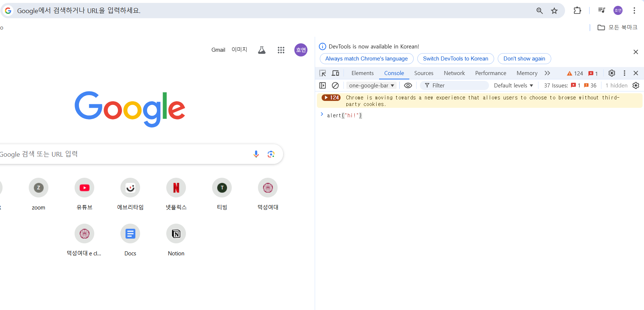Switch to the Sources tab
The width and height of the screenshot is (644, 310).
pos(424,73)
